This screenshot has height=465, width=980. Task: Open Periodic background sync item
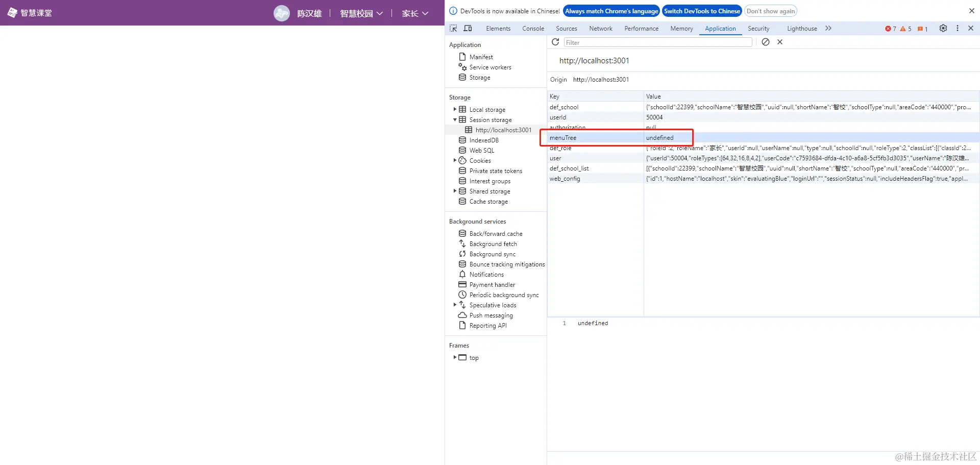click(504, 295)
